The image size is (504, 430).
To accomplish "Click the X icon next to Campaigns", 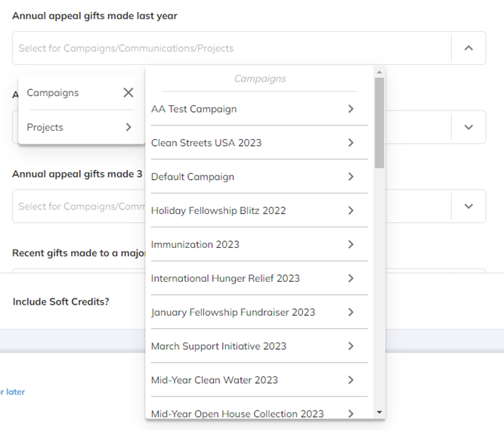I will (128, 93).
